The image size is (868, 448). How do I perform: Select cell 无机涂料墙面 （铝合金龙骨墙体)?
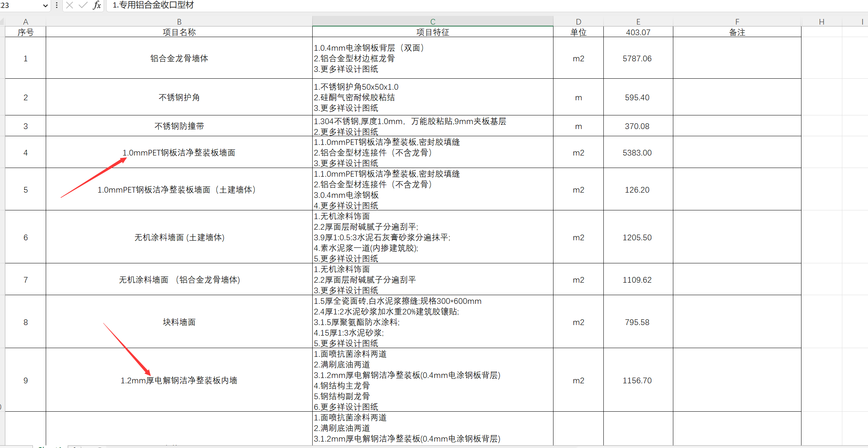(x=179, y=280)
